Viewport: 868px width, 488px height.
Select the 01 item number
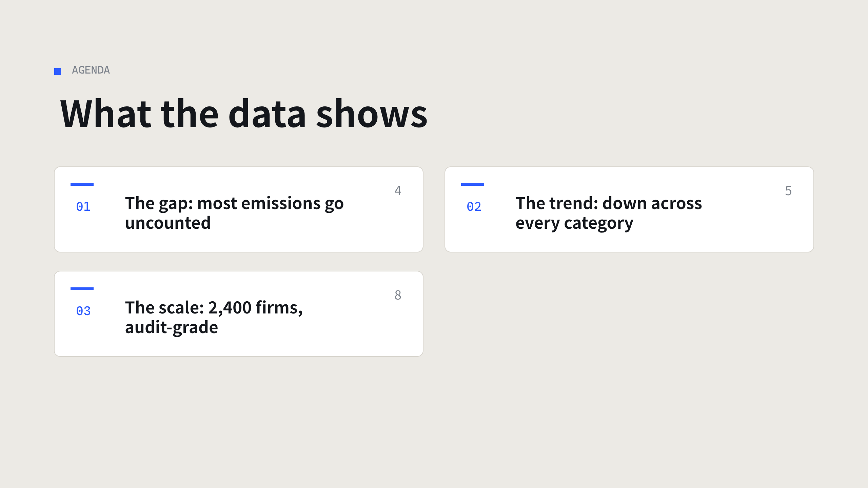[x=83, y=206]
